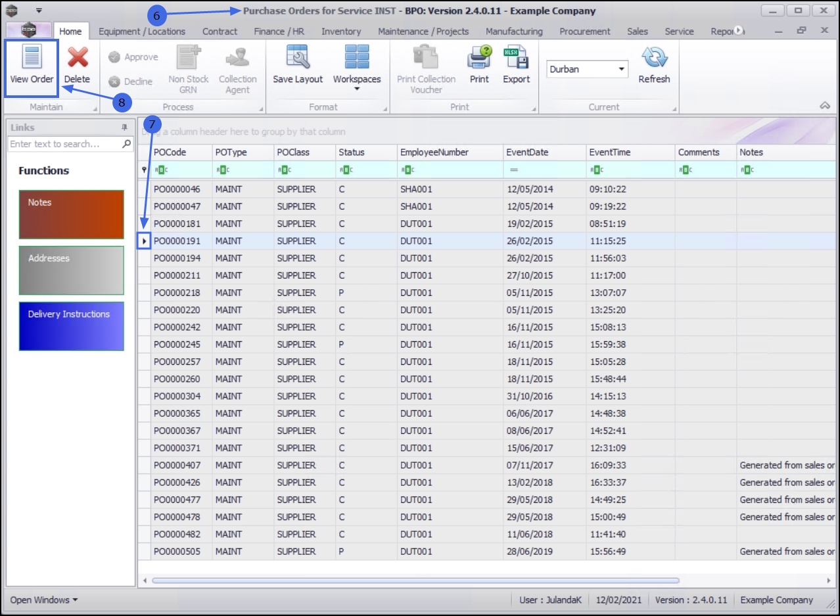Refresh the purchase orders list
Screen dimensions: 840x616
[x=654, y=58]
